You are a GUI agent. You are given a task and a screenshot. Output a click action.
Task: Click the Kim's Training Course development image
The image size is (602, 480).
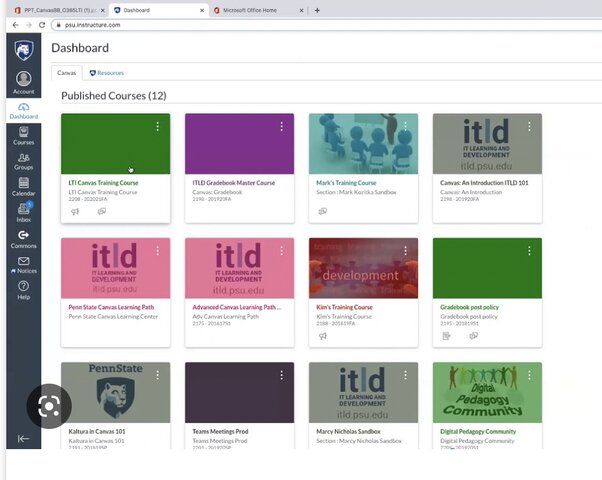click(363, 268)
